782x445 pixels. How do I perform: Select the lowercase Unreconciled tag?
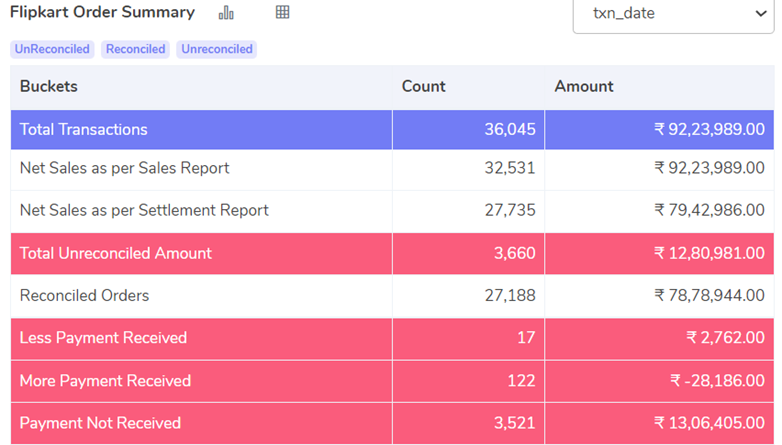coord(216,49)
